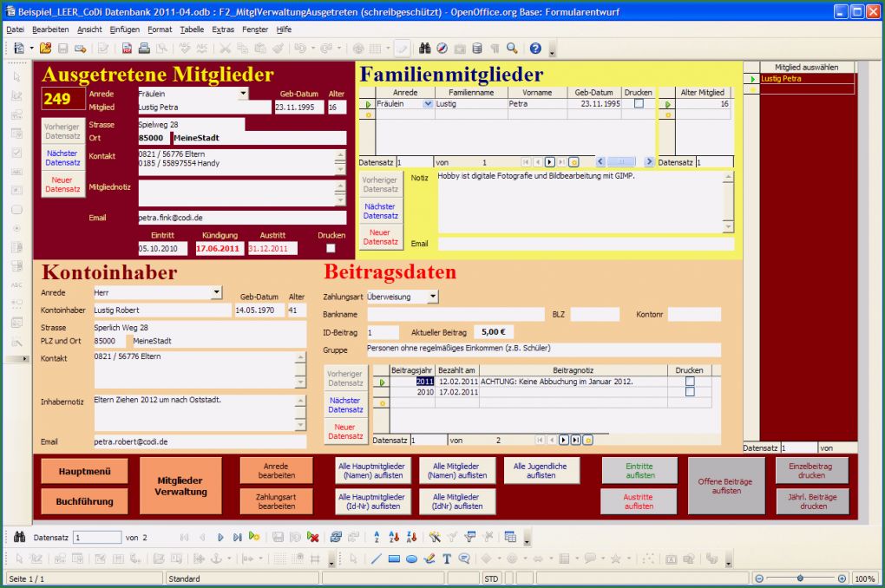Viewport: 885px width, 588px height.
Task: Open the Zahlungsart dropdown showing Überweisung
Action: point(432,295)
